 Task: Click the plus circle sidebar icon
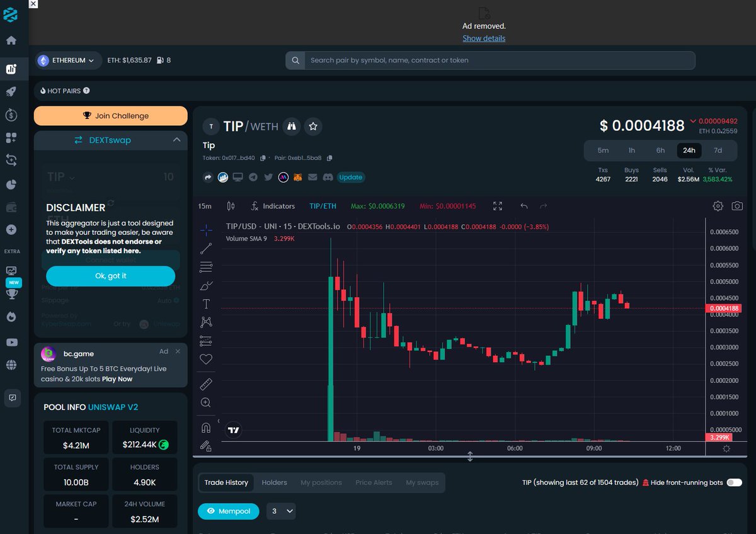11,230
